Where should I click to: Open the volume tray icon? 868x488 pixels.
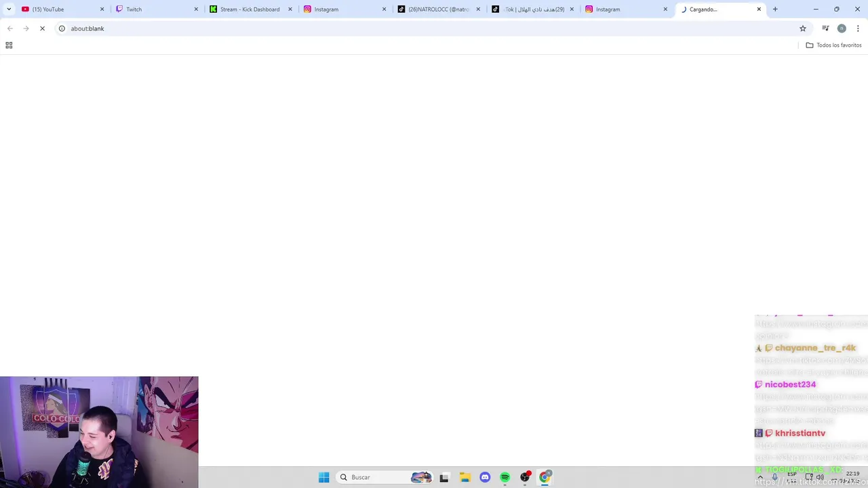point(820,477)
